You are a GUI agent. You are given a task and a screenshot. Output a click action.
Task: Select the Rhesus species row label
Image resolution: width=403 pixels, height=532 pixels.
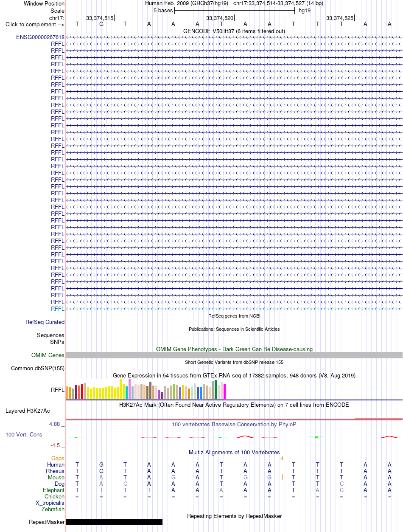point(55,471)
